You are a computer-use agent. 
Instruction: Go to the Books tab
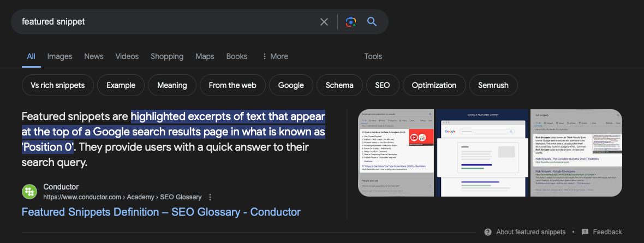[236, 56]
